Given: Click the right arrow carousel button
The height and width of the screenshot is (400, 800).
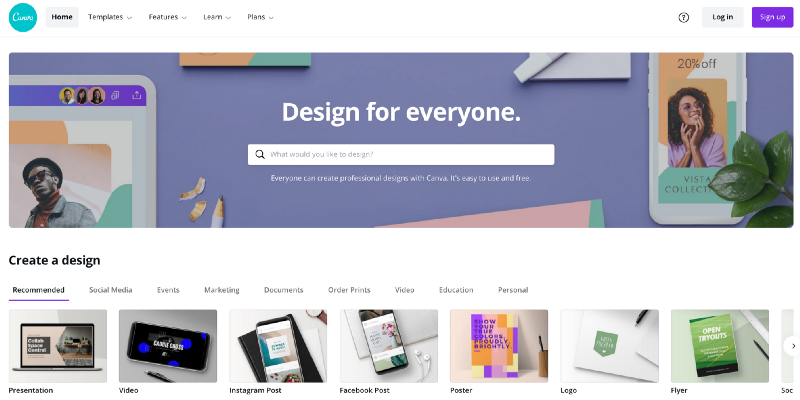Looking at the screenshot, I should pyautogui.click(x=793, y=346).
